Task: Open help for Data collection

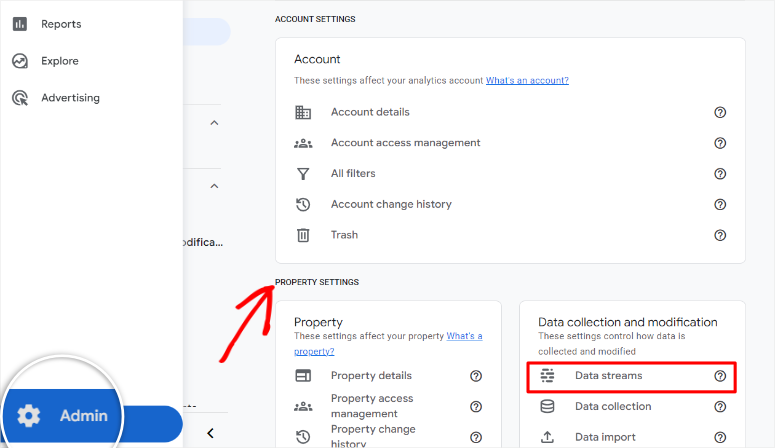Action: (x=720, y=406)
